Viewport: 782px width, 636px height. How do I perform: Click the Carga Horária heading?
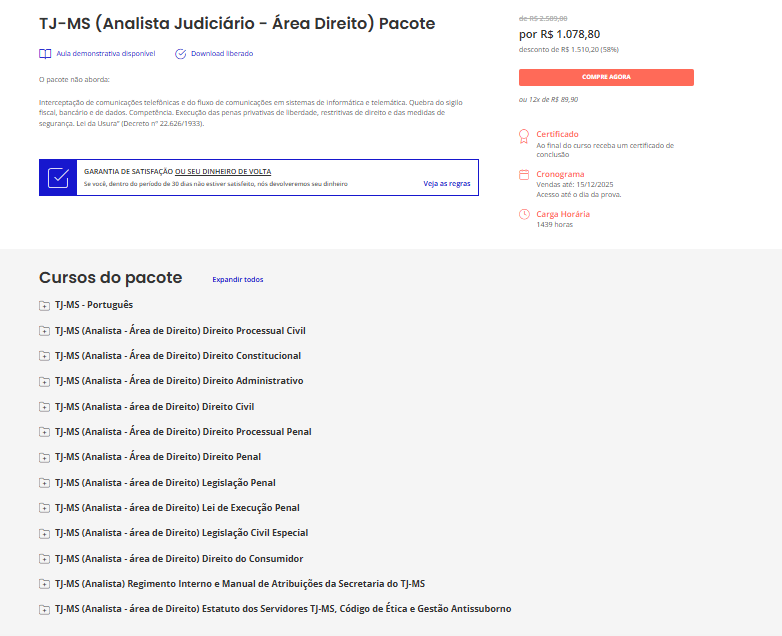563,214
